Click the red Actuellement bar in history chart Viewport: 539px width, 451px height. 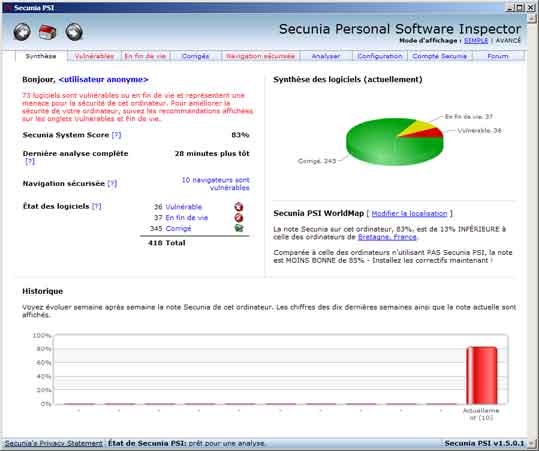pos(482,375)
